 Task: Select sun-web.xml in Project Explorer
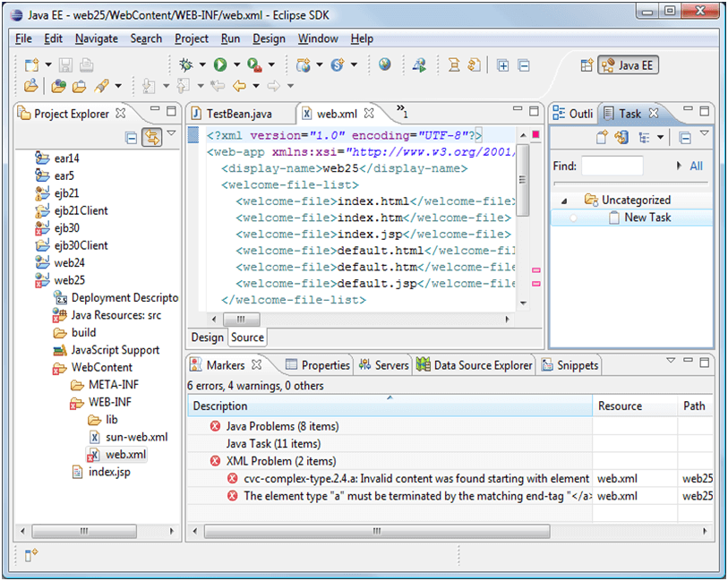pos(128,437)
